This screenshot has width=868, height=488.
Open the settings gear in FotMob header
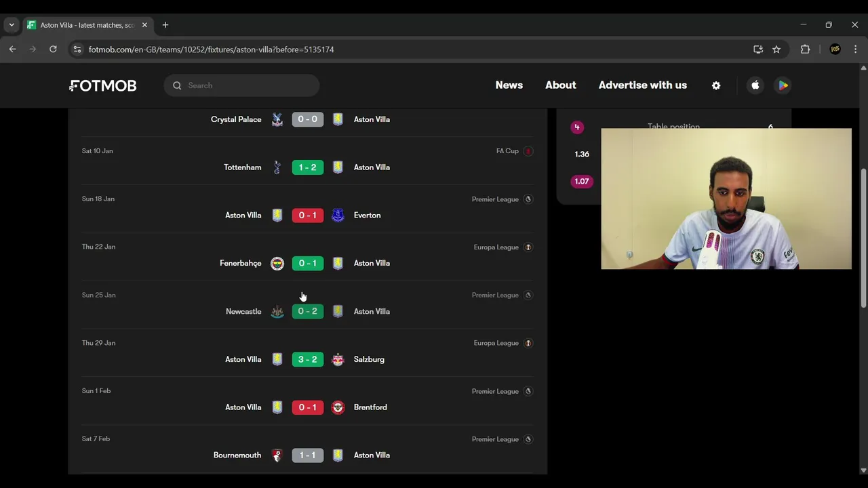pos(716,85)
